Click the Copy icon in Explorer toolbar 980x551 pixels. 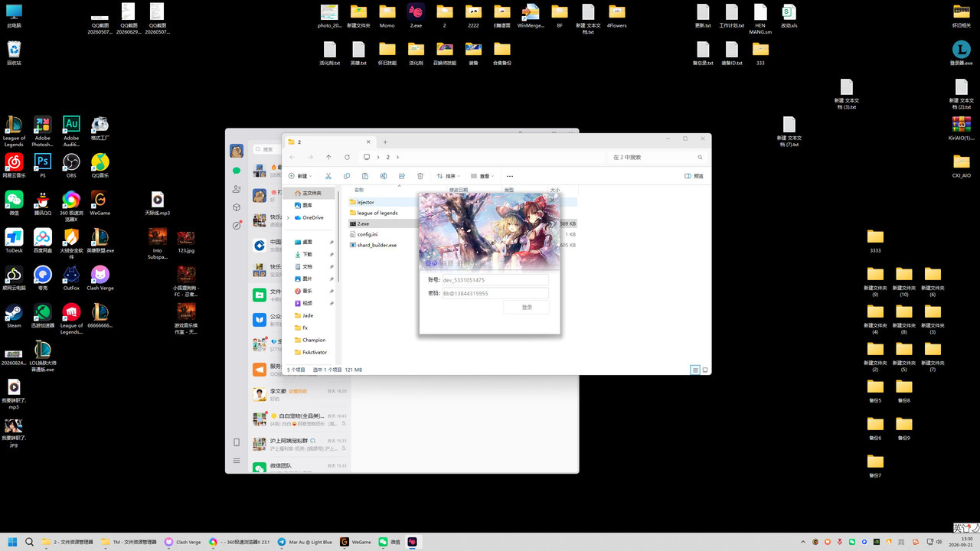(347, 176)
